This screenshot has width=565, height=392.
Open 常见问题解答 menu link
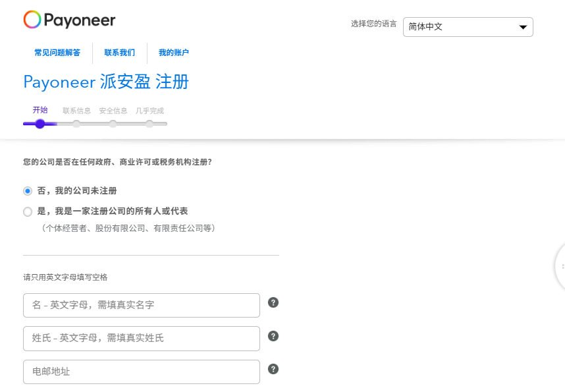[x=57, y=53]
